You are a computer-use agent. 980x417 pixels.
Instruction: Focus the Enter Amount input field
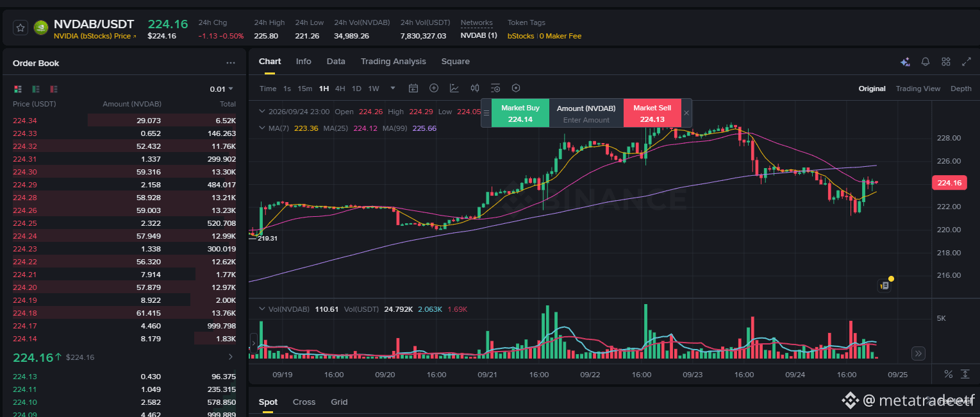click(586, 120)
